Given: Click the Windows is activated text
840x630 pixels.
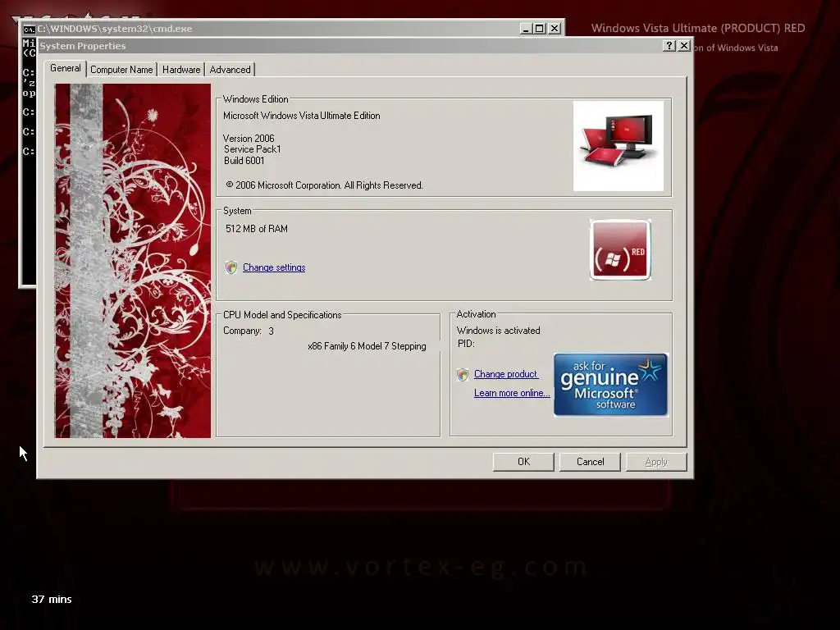Looking at the screenshot, I should [x=498, y=331].
